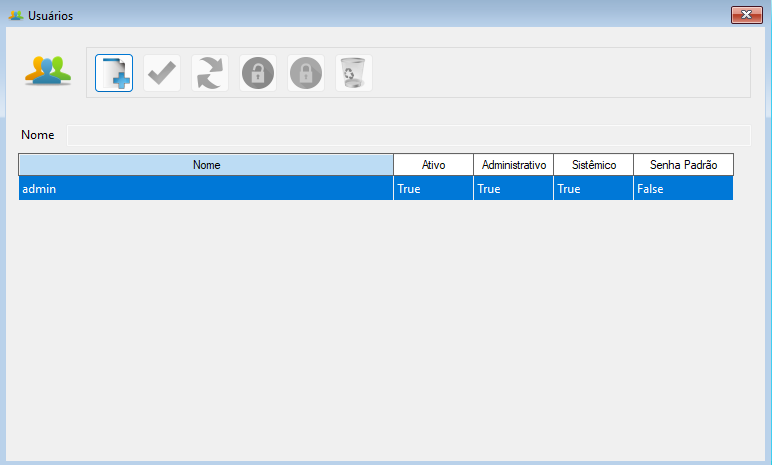The width and height of the screenshot is (772, 465).
Task: Click the recycle bin delete icon
Action: 354,73
